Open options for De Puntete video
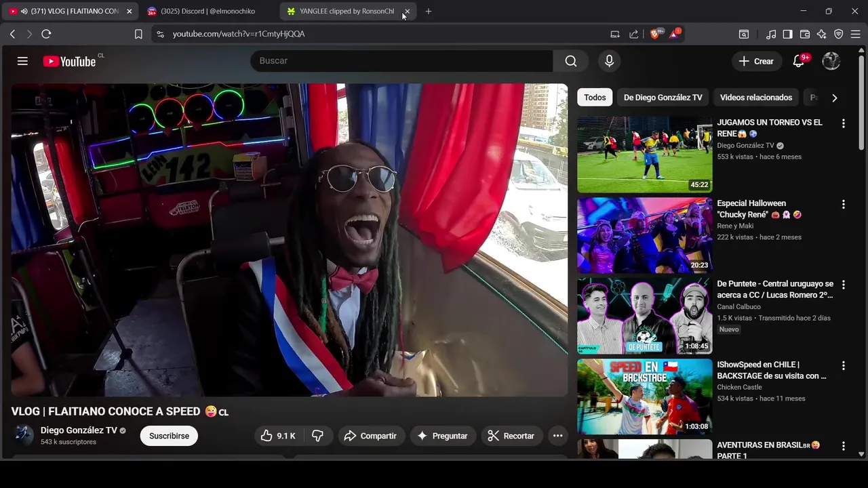868x488 pixels. [843, 285]
